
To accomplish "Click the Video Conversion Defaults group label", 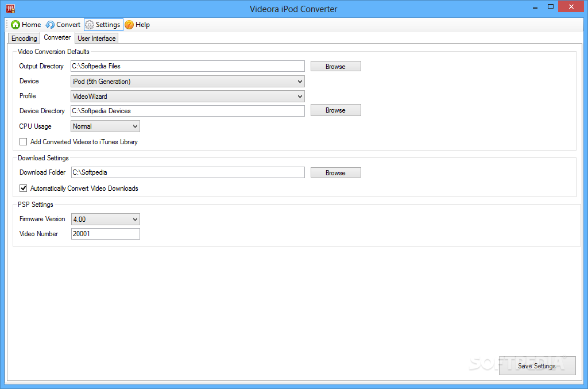I will click(x=53, y=51).
